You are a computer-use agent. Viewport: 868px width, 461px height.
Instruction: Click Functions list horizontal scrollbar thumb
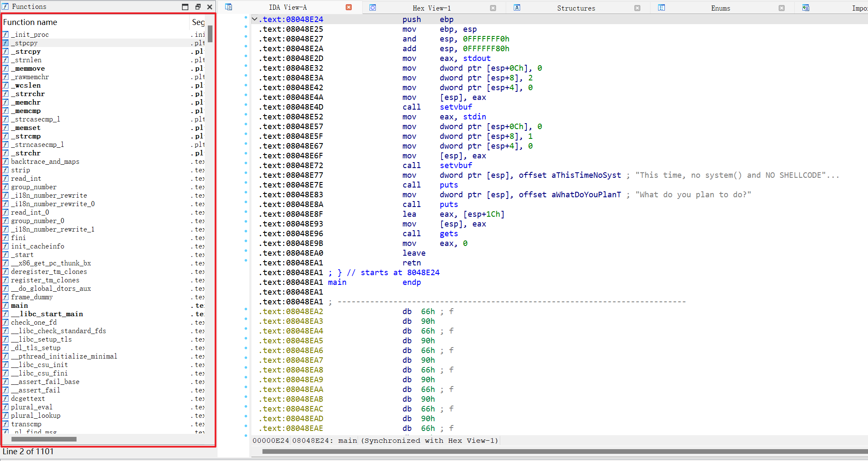(x=44, y=439)
